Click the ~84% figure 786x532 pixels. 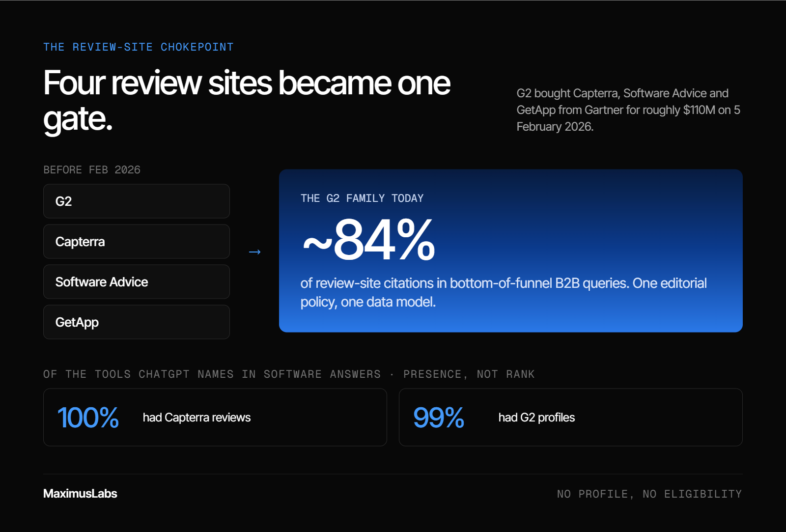tap(368, 240)
